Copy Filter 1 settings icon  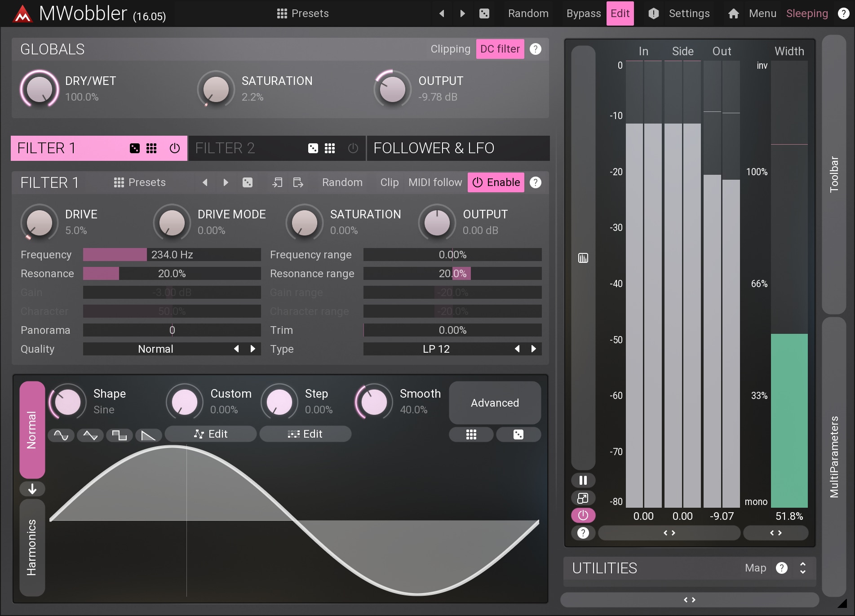coord(277,182)
